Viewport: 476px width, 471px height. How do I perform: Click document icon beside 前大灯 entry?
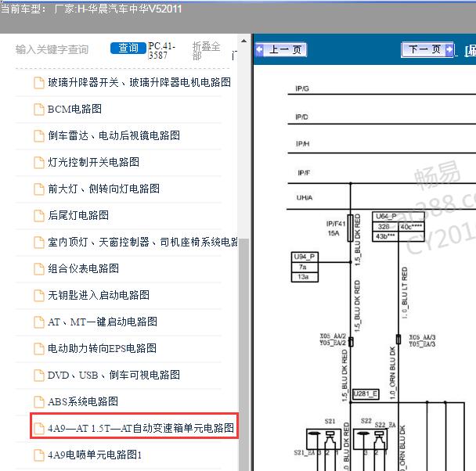tap(39, 189)
